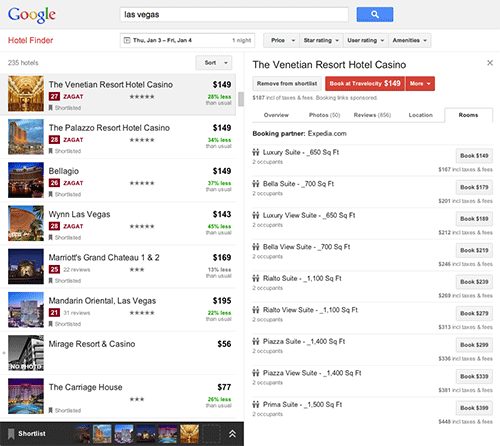
Task: Click the blue search magnifier button
Action: (x=375, y=14)
